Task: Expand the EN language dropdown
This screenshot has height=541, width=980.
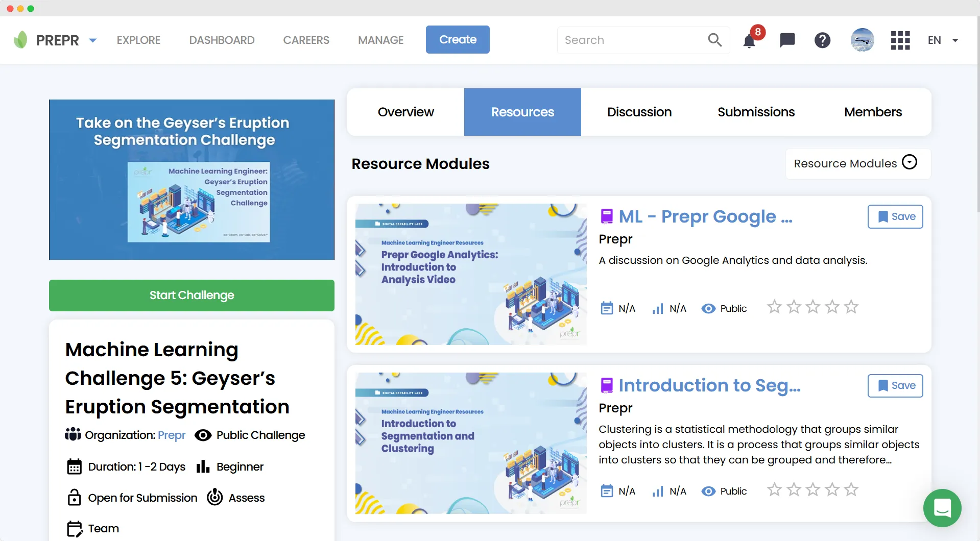Action: [x=943, y=40]
